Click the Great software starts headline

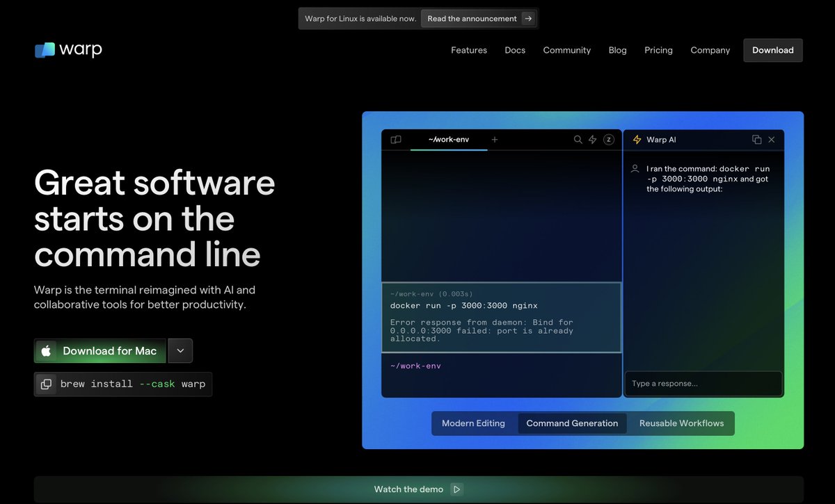click(x=154, y=219)
